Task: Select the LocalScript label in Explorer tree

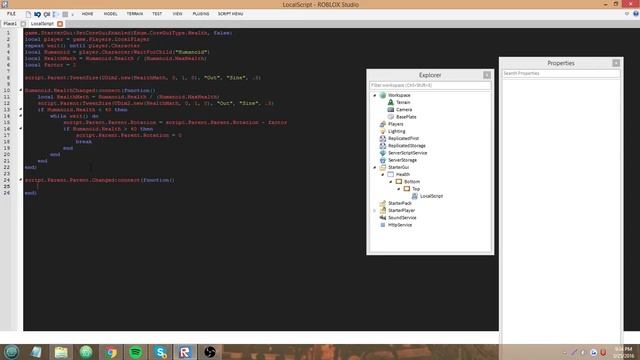Action: [431, 196]
